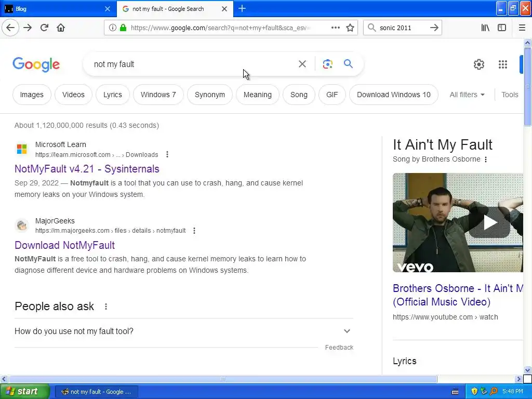The image size is (532, 399).
Task: Open Download NotMyFault link
Action: pyautogui.click(x=65, y=245)
